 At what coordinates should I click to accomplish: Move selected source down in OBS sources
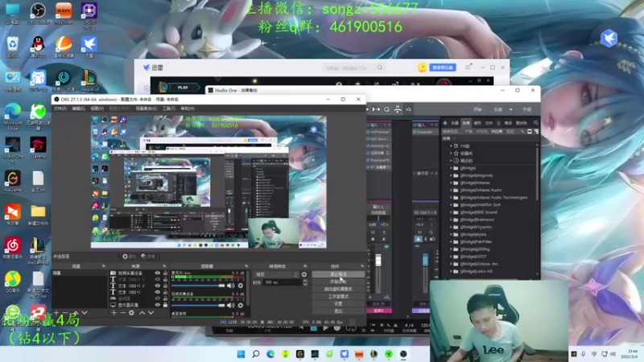(151, 313)
